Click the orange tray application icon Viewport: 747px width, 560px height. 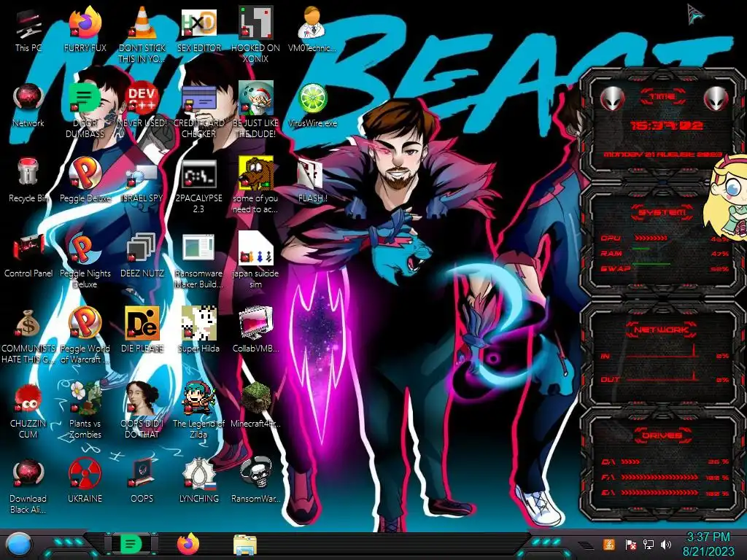609,544
